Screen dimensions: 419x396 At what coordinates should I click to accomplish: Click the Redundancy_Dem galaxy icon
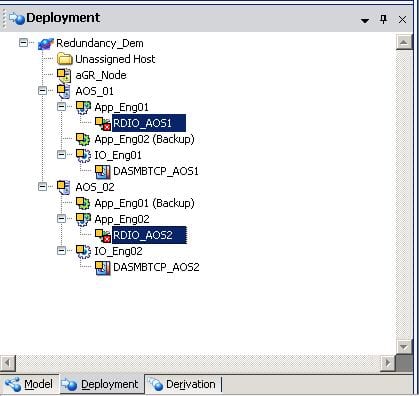pyautogui.click(x=46, y=43)
